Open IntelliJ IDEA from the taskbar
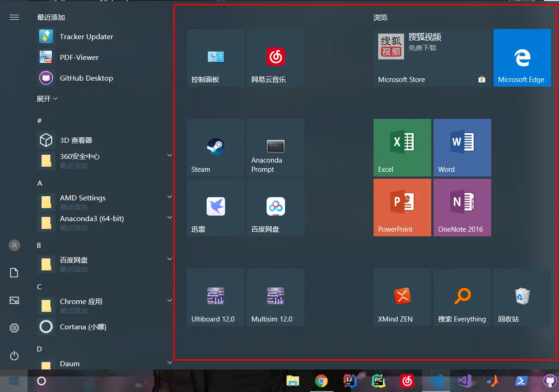Viewport: 559px width, 392px height. pos(351,381)
